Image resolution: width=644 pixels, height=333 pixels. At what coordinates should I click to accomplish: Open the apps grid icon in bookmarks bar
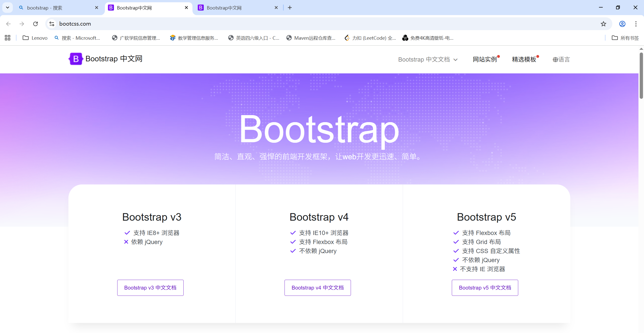point(8,38)
